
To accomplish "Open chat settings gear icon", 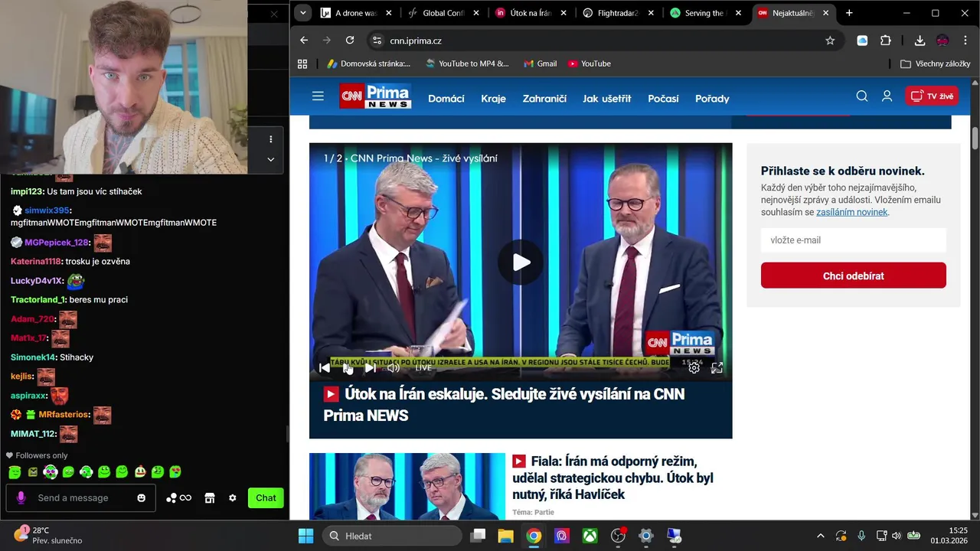I will pos(233,498).
